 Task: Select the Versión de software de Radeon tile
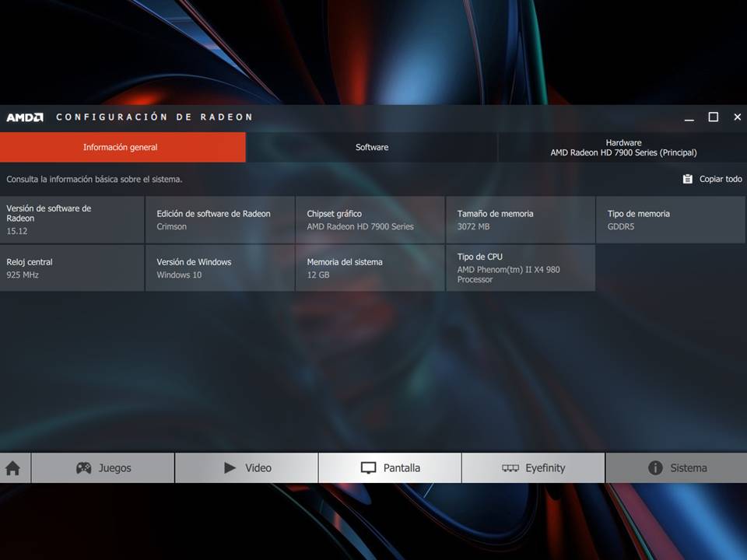tap(72, 219)
